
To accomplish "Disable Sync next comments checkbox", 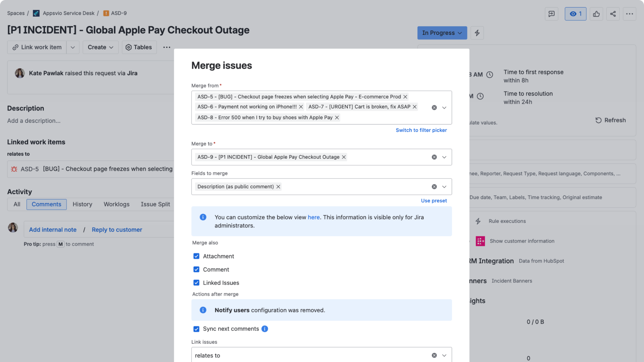I will 196,329.
